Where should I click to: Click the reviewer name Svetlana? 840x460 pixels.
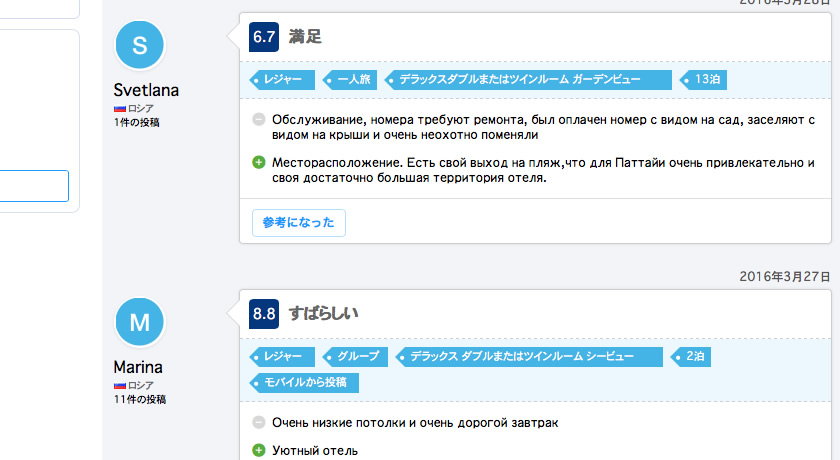point(146,90)
